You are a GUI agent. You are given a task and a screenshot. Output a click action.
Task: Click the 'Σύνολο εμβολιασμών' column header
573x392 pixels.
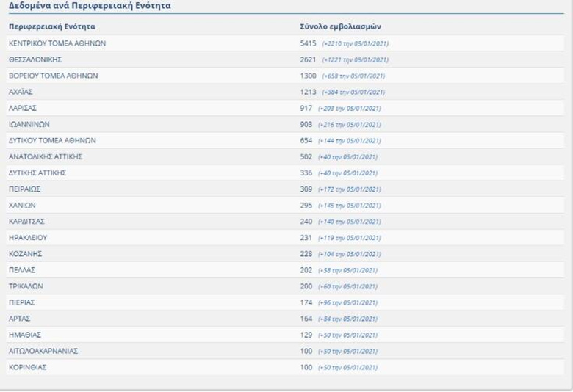[x=333, y=26]
